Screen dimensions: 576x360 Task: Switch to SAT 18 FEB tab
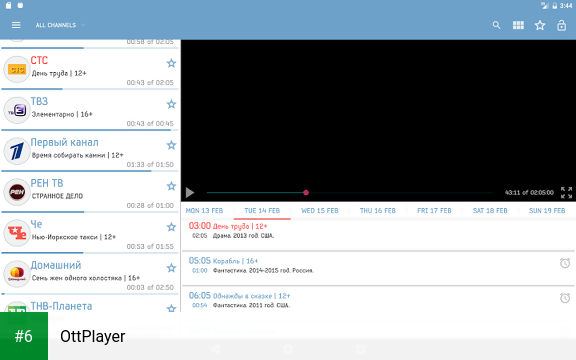[490, 210]
